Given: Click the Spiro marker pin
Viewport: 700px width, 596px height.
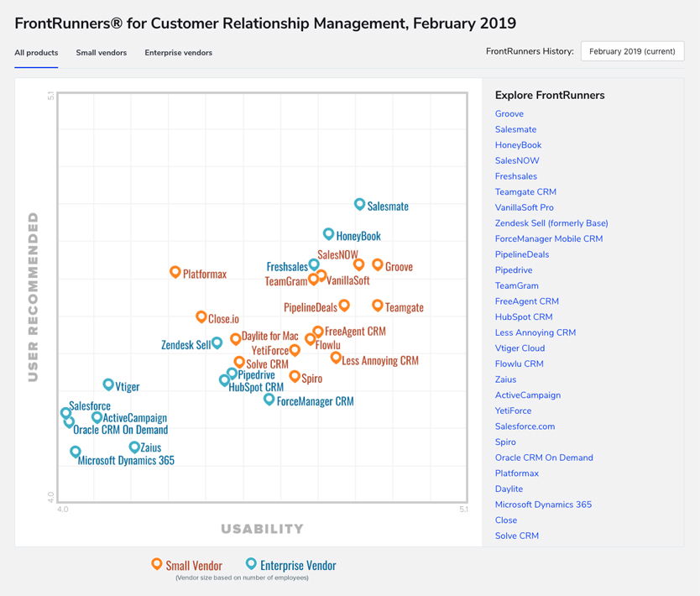Looking at the screenshot, I should pyautogui.click(x=295, y=376).
